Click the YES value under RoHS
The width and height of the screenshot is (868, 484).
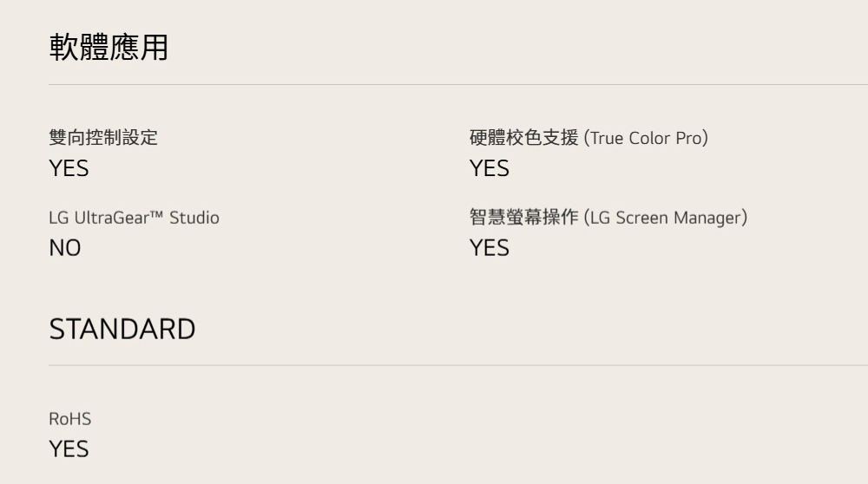click(x=69, y=449)
